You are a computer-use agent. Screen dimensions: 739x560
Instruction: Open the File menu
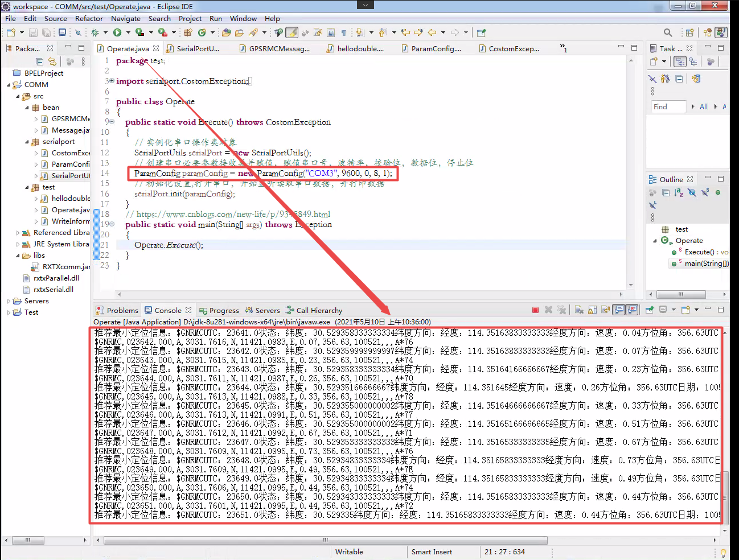pyautogui.click(x=11, y=18)
